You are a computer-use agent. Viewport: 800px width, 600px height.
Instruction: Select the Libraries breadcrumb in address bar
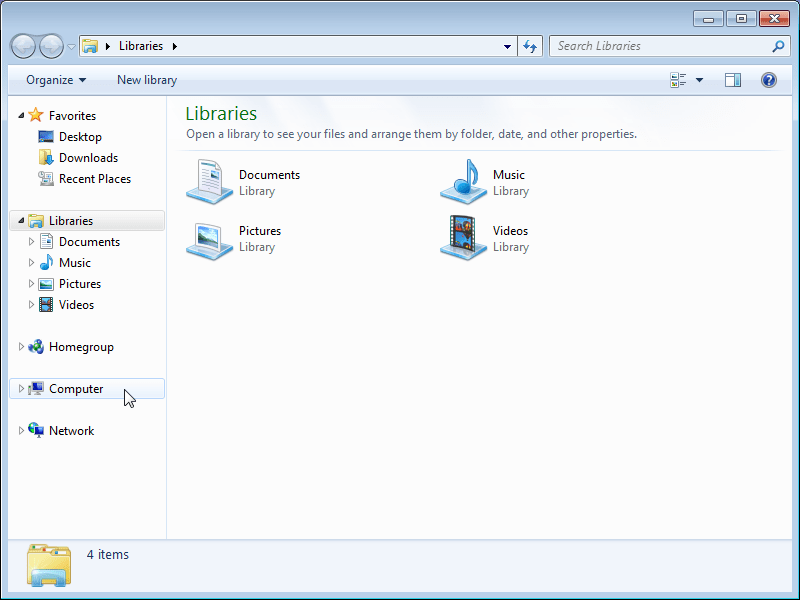[141, 46]
